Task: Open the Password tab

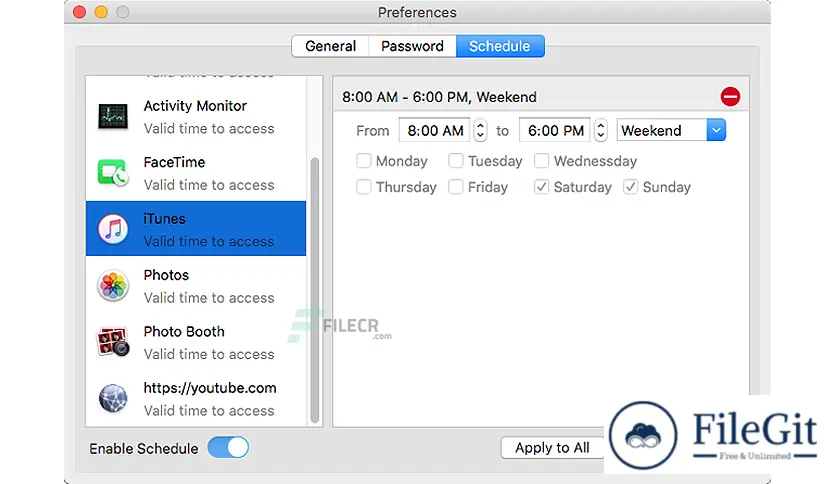Action: coord(412,46)
